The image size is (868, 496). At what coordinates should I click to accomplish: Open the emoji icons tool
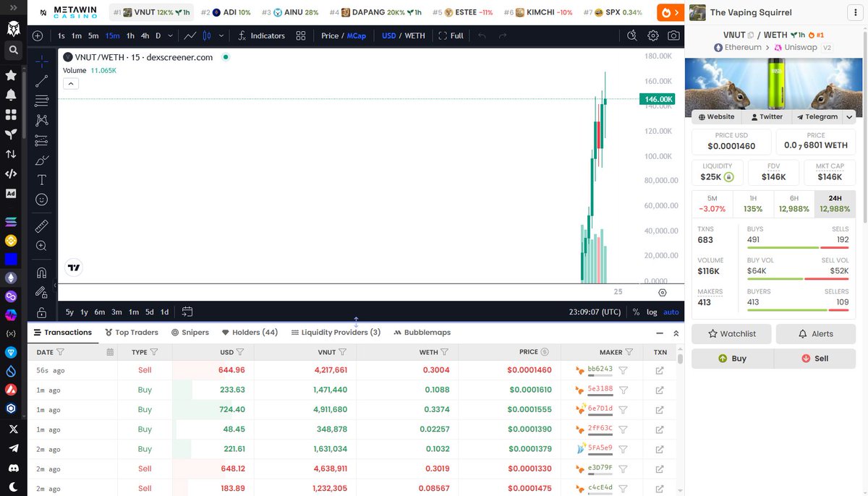(42, 200)
